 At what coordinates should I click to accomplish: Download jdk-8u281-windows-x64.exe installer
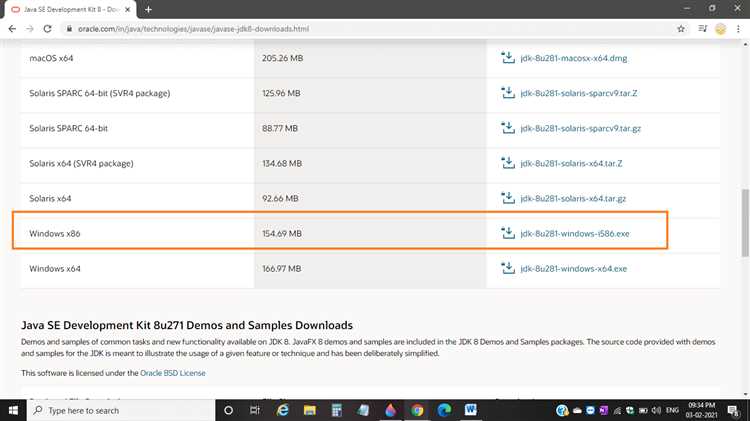[574, 269]
